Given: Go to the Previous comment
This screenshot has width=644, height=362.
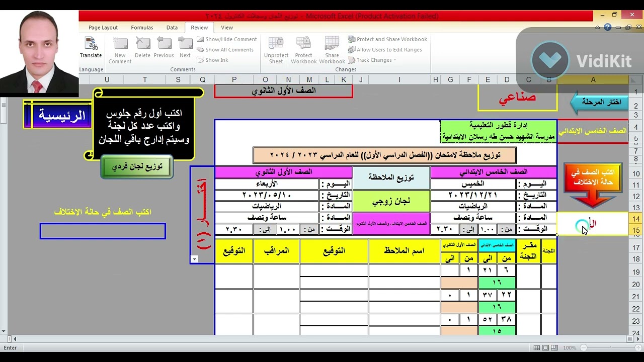Looking at the screenshot, I should tap(164, 48).
